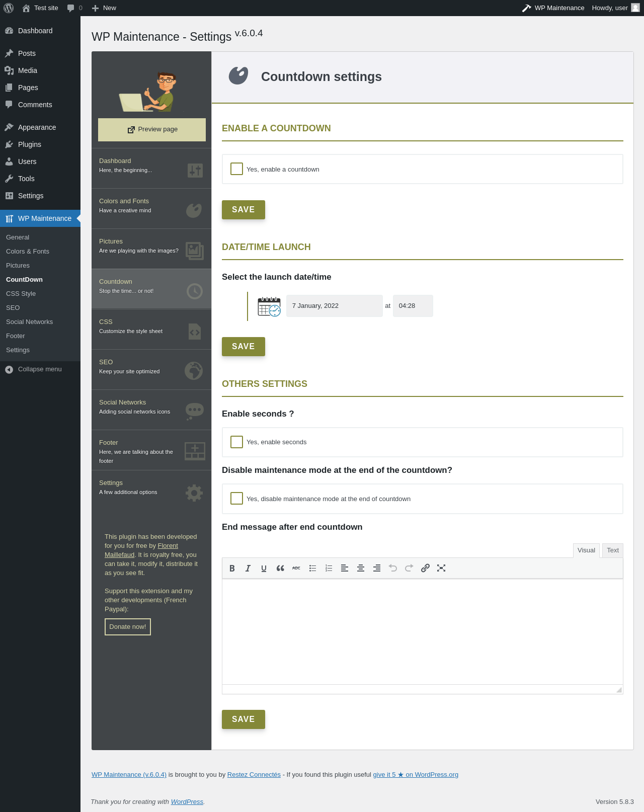Open Social Networks sidebar submenu item
644x812 pixels.
[40, 322]
